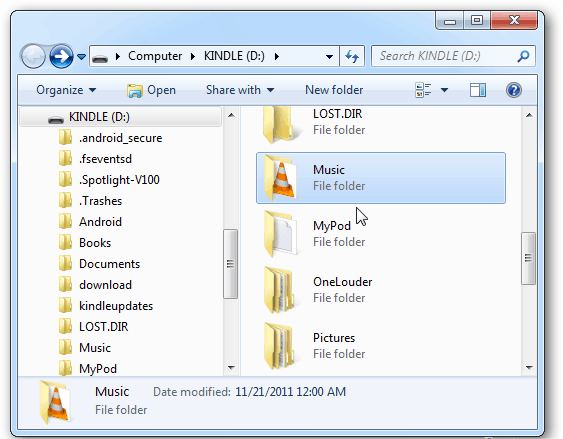Select MyPod folder in the tree
The height and width of the screenshot is (439, 563).
click(98, 369)
